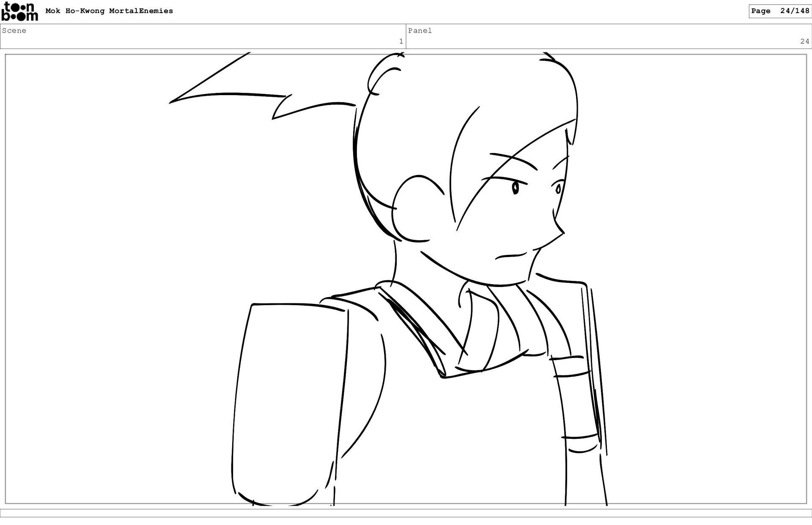This screenshot has height=525, width=812.
Task: Click the Mok Ho-Kwong MortalEnemies title text
Action: pos(109,11)
